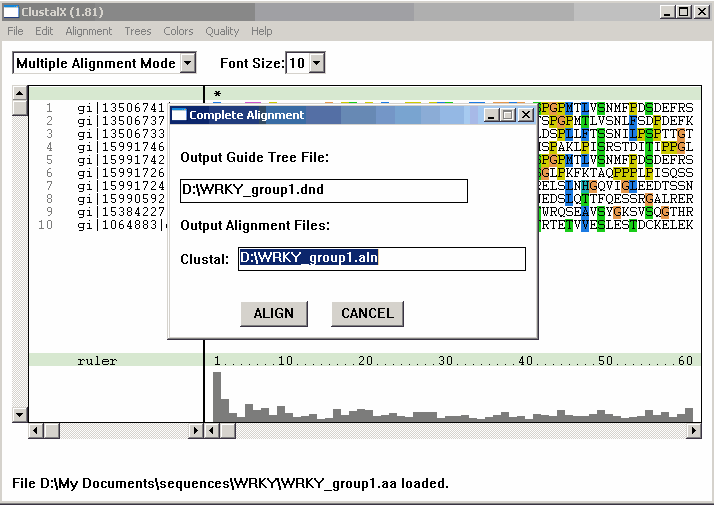Screen dimensions: 714x505
Task: Open the Trees menu
Action: 138,31
